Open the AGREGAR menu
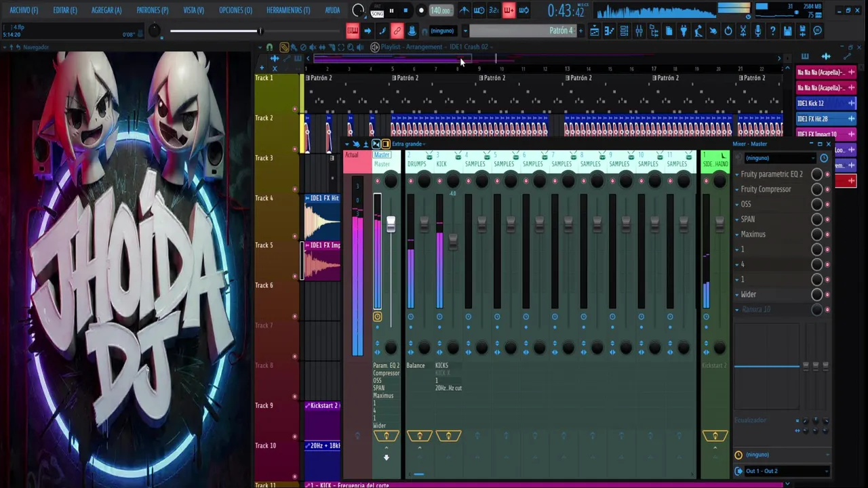Screen dimensions: 868x488 pyautogui.click(x=106, y=10)
